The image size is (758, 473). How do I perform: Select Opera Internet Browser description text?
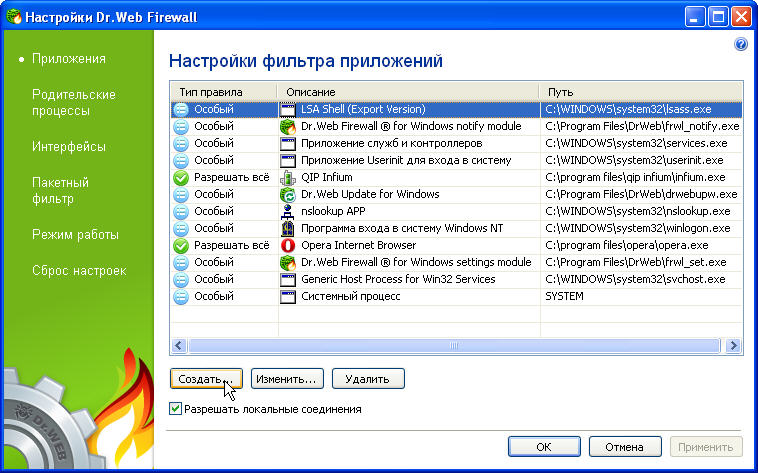point(358,246)
